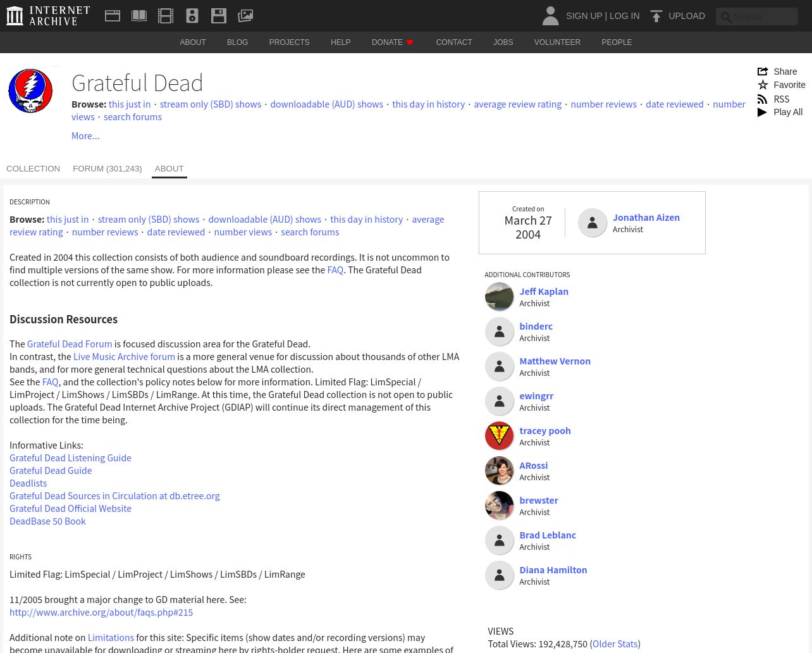Open the Video film icon
Viewport: 812px width, 653px height.
click(166, 16)
